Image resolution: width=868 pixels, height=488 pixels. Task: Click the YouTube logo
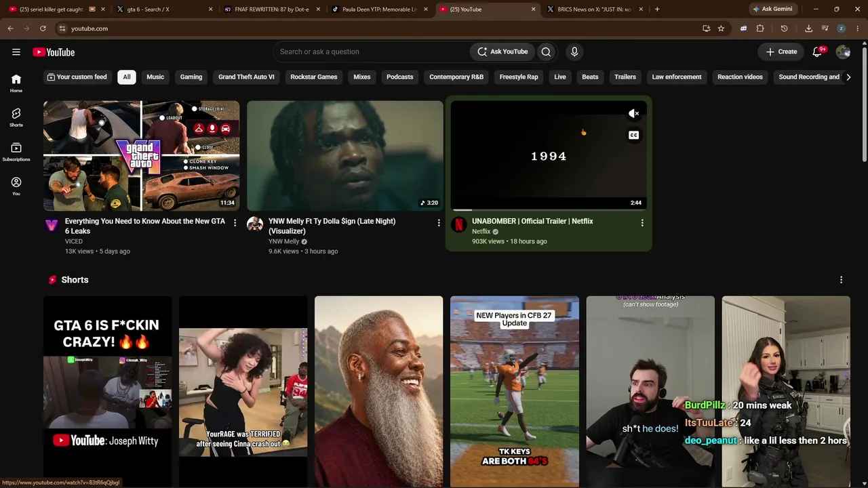[x=54, y=52]
